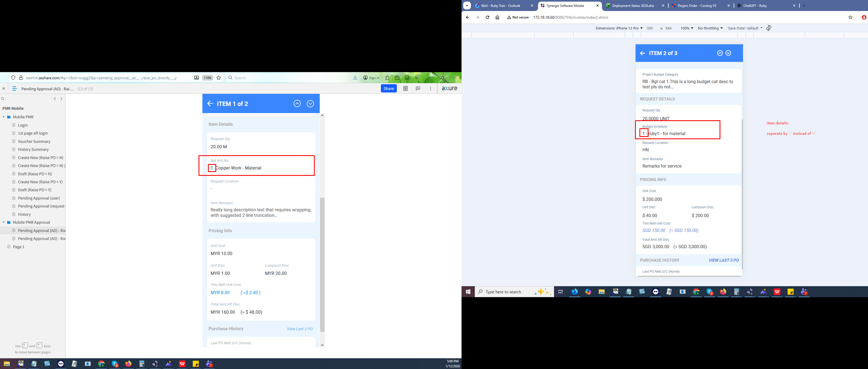Click the rotate device icon in dimensions toolbar

pos(769,28)
